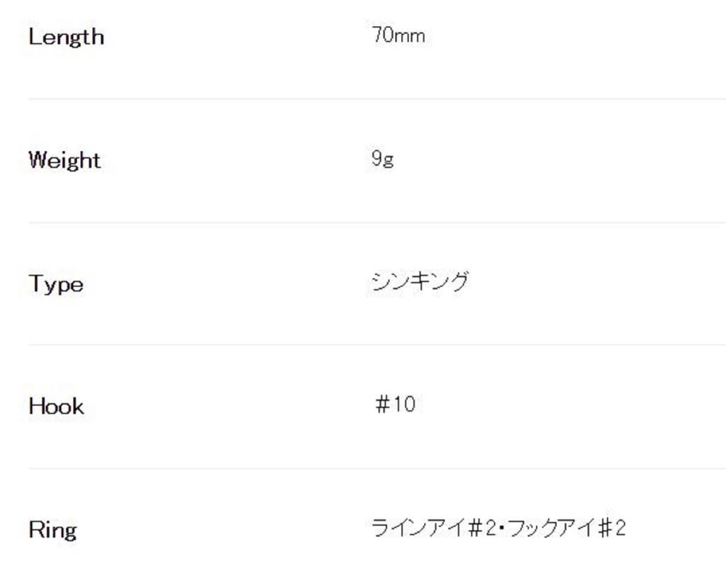Click the divider line between Type and Hook
Image resolution: width=726 pixels, height=588 pixels.
click(376, 345)
